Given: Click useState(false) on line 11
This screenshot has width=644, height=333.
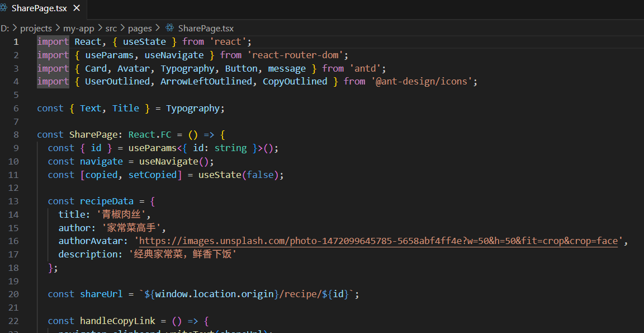Looking at the screenshot, I should (x=238, y=175).
